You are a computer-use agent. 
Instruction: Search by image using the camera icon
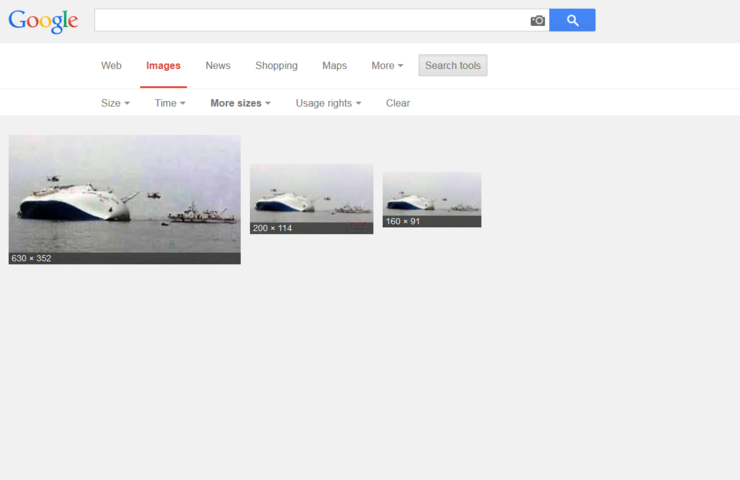pos(538,20)
